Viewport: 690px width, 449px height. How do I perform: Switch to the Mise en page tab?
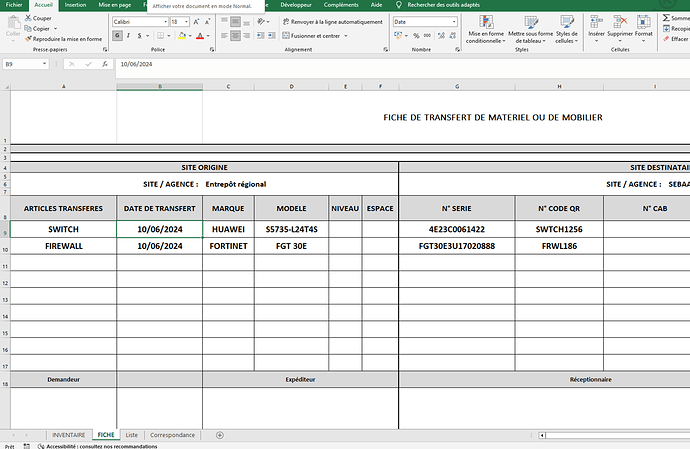point(115,5)
